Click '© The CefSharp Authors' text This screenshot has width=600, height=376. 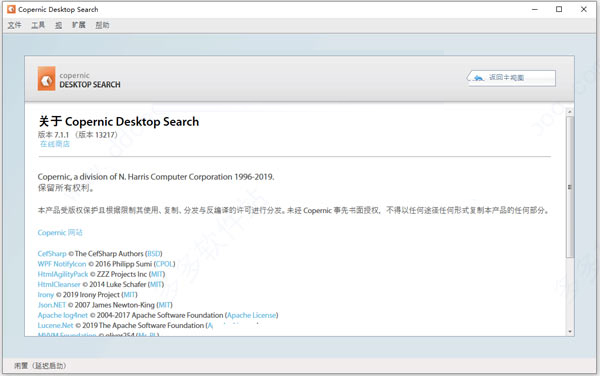pyautogui.click(x=106, y=254)
